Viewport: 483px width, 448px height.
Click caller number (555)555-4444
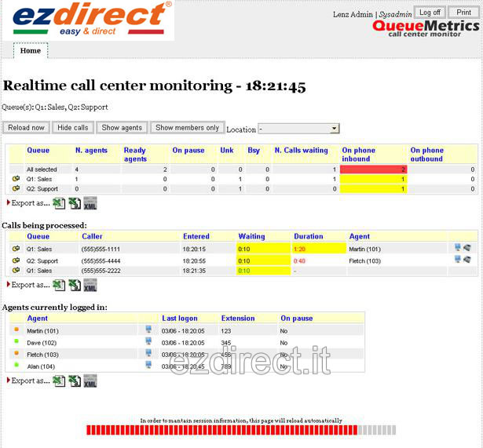click(101, 261)
